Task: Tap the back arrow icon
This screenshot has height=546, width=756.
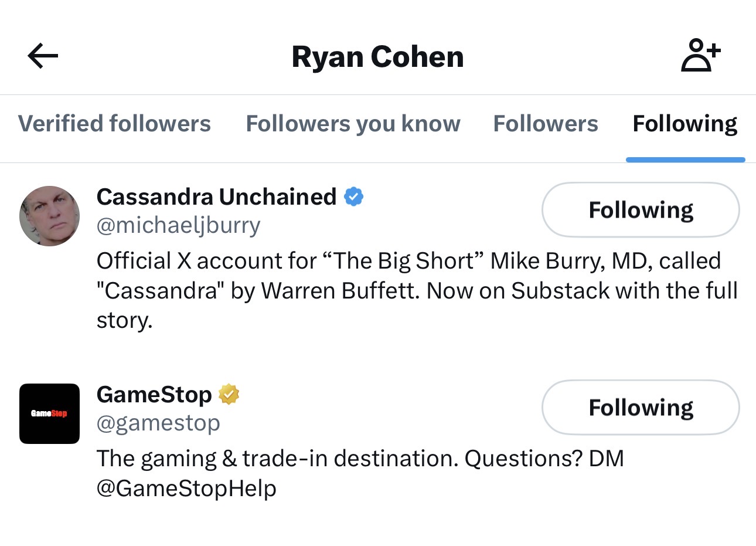Action: pos(43,56)
